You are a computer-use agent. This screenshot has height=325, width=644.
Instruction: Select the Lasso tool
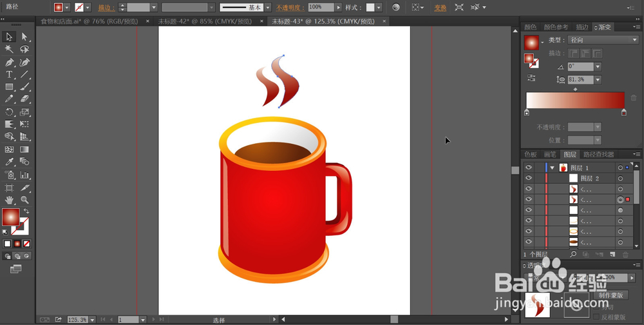pos(24,50)
